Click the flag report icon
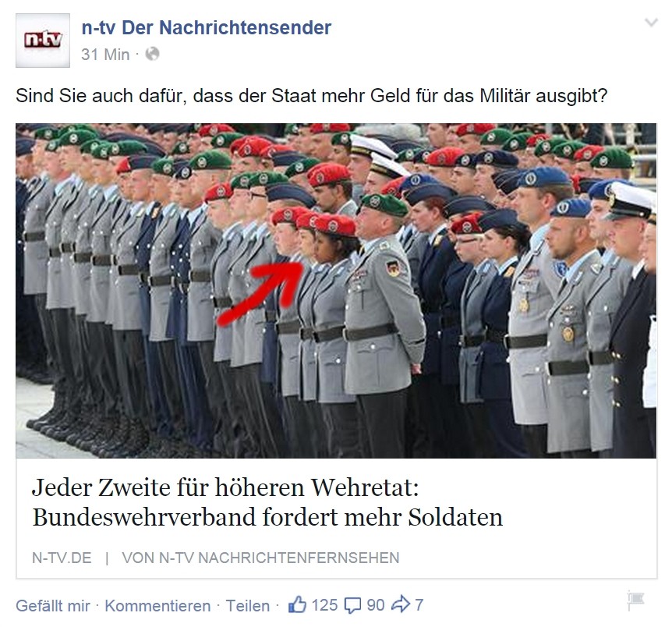 (635, 600)
